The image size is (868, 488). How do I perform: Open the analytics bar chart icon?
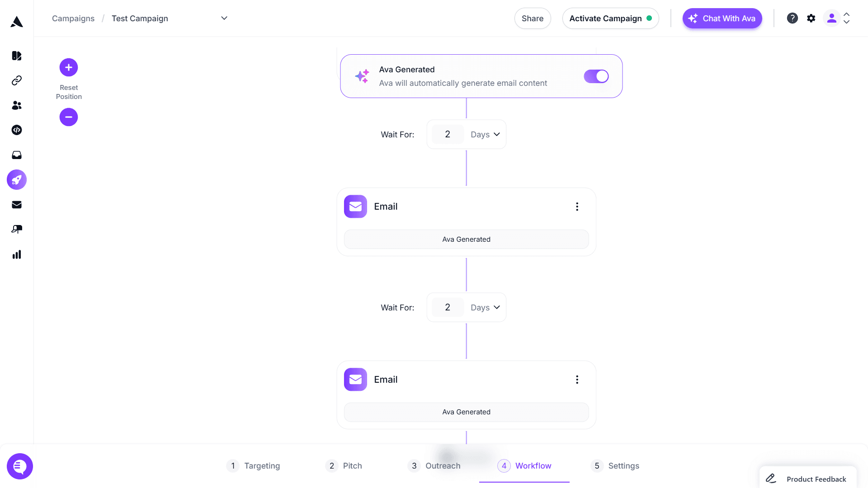[17, 255]
